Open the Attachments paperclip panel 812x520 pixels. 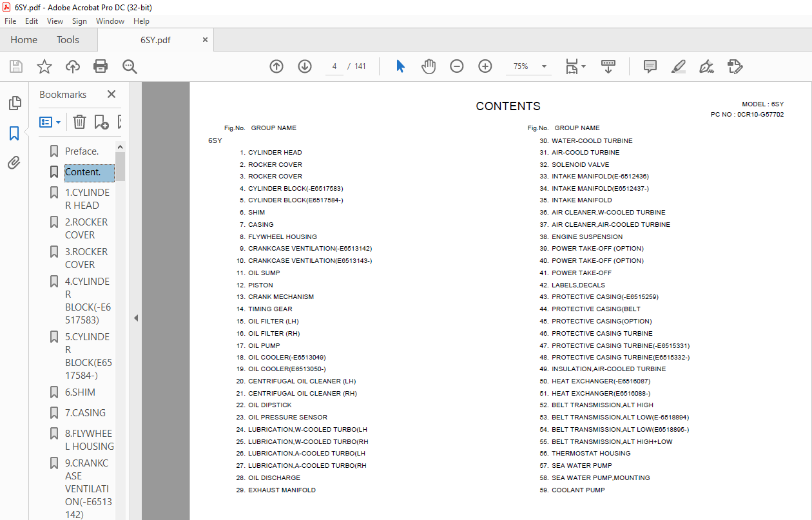[14, 162]
